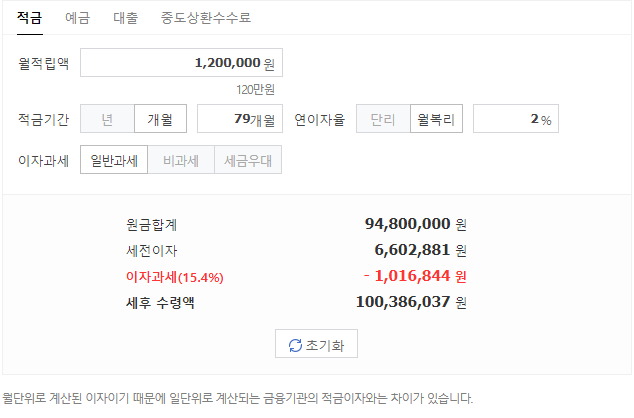
Task: Click the 초기화 reset button
Action: pos(316,344)
